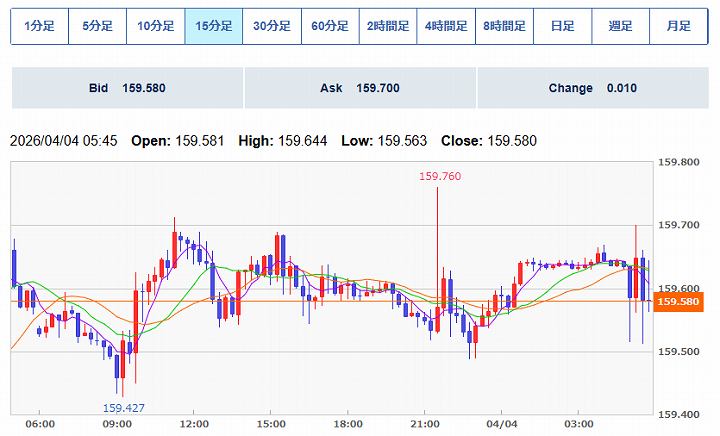Image resolution: width=720 pixels, height=436 pixels.
Task: Pick the 8時間足 interval tab
Action: [504, 27]
